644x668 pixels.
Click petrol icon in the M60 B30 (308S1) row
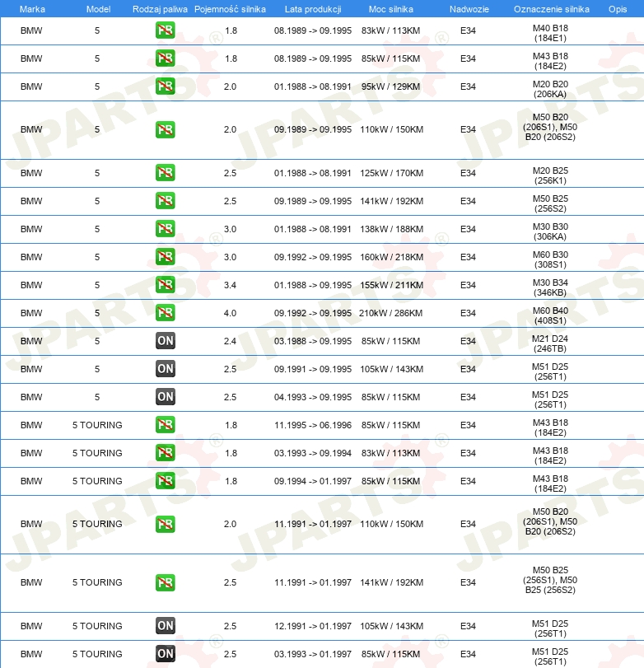166,257
